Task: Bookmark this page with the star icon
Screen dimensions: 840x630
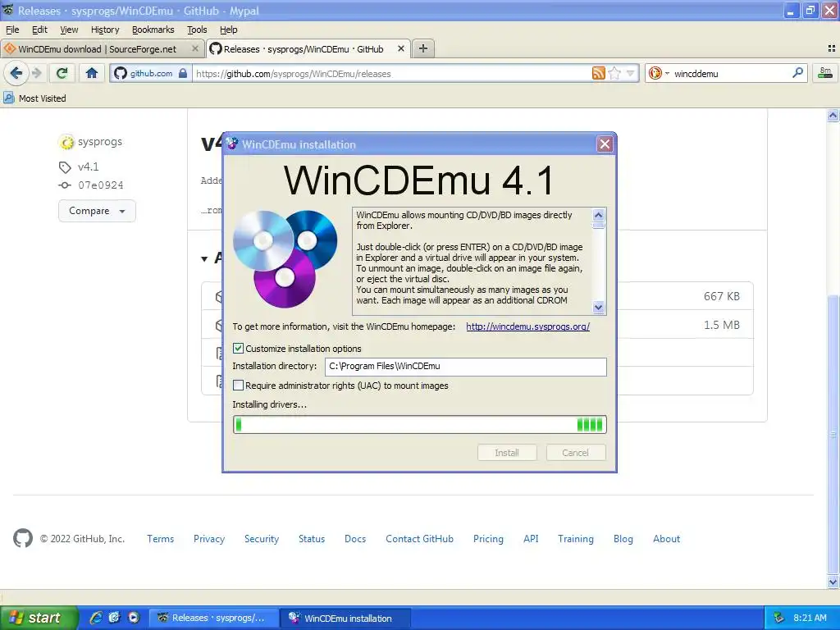Action: [614, 73]
